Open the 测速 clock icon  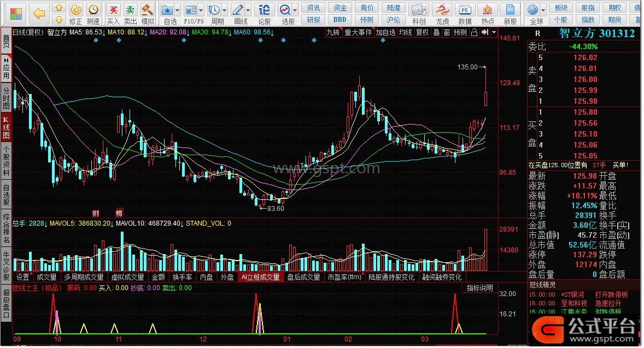pyautogui.click(x=93, y=9)
